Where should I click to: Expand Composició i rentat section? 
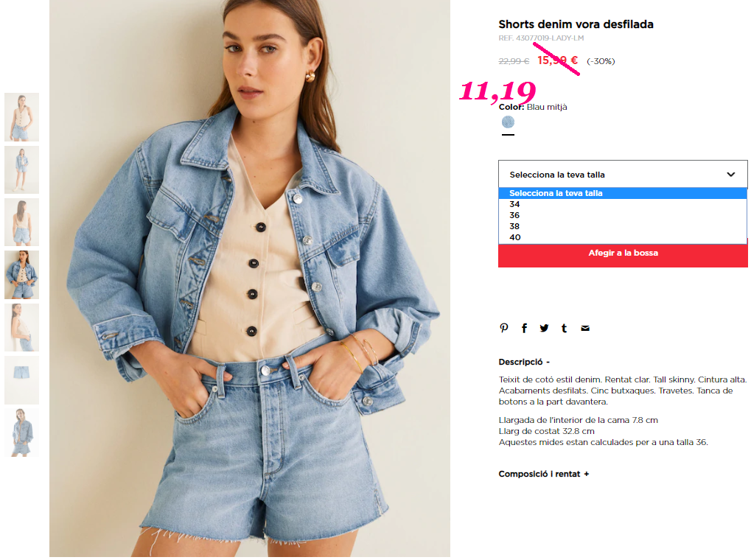point(544,475)
